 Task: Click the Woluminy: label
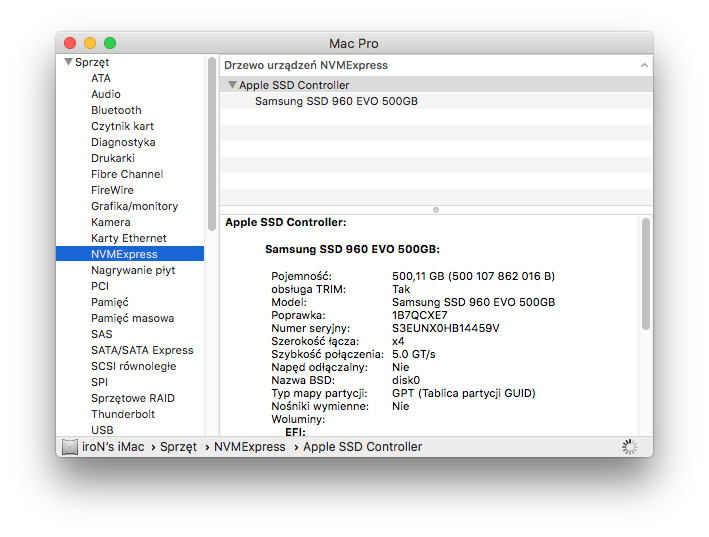click(298, 419)
